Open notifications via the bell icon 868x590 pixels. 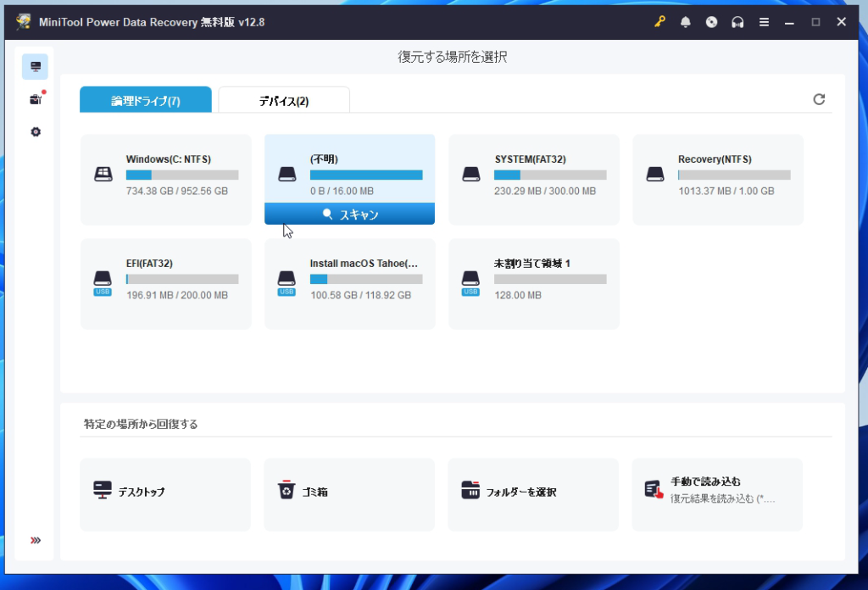(686, 22)
